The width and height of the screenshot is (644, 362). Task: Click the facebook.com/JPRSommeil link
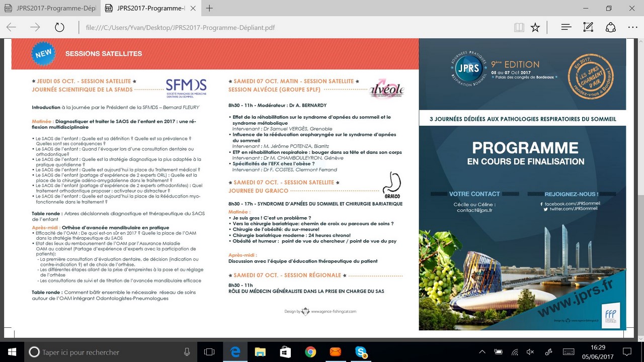[573, 203]
